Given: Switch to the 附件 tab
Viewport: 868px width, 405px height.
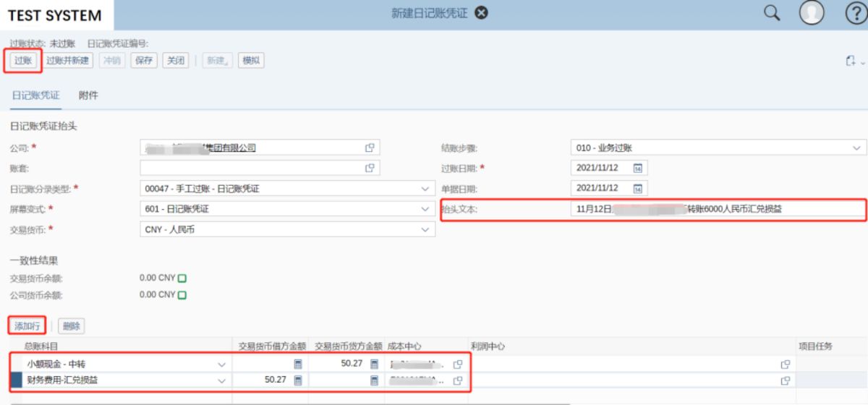Looking at the screenshot, I should click(x=88, y=95).
